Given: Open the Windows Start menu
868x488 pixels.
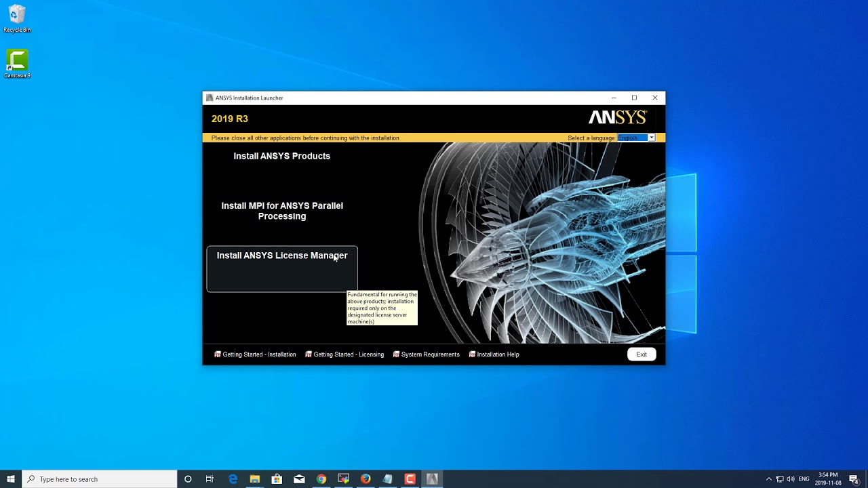Looking at the screenshot, I should point(11,479).
